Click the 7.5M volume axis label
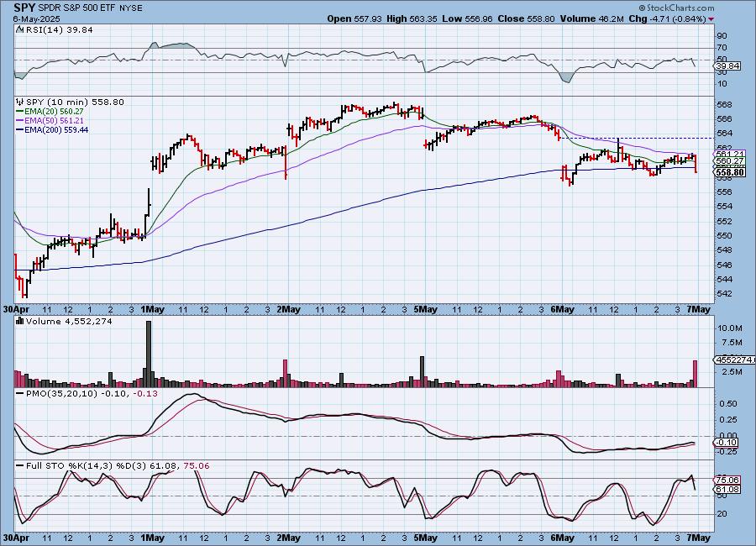This screenshot has width=756, height=546. [x=732, y=343]
